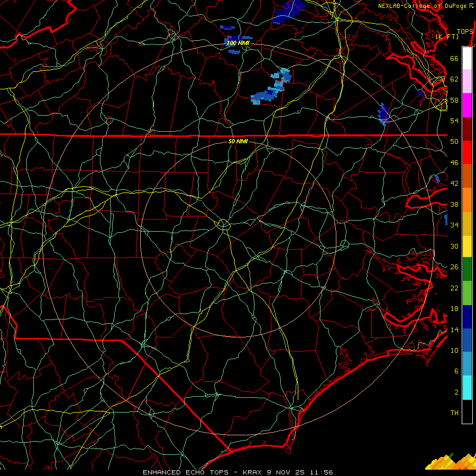Select the dark green legend swatch
Screen dimensions: 476x476
tap(467, 269)
